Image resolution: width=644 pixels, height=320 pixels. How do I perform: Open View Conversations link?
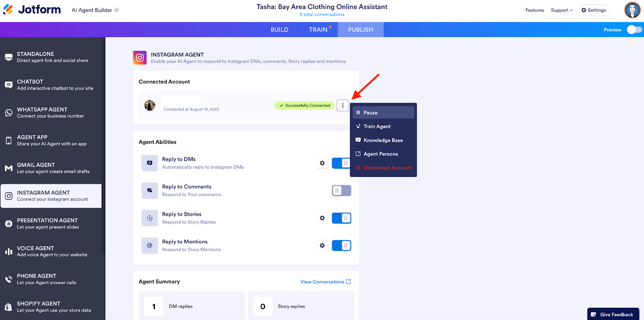pos(326,282)
